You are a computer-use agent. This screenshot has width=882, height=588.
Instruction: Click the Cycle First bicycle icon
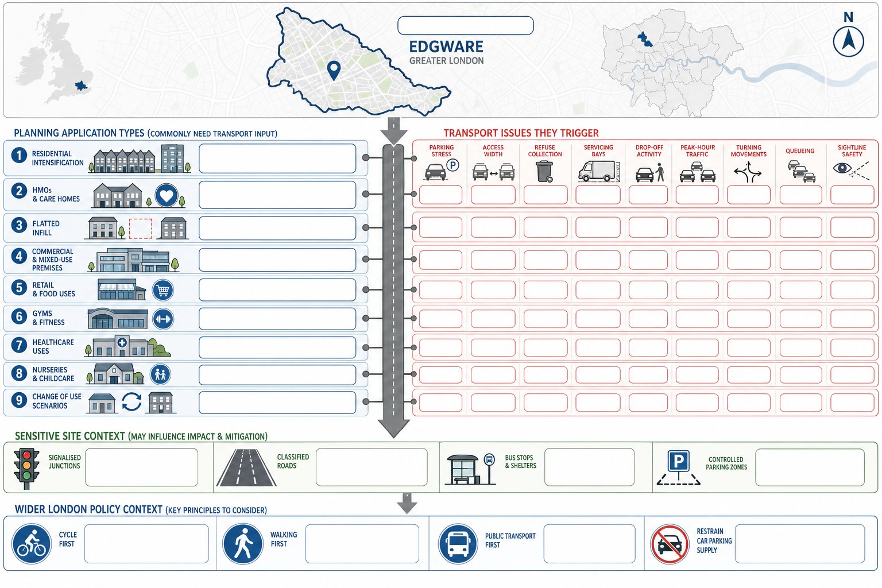pos(32,544)
